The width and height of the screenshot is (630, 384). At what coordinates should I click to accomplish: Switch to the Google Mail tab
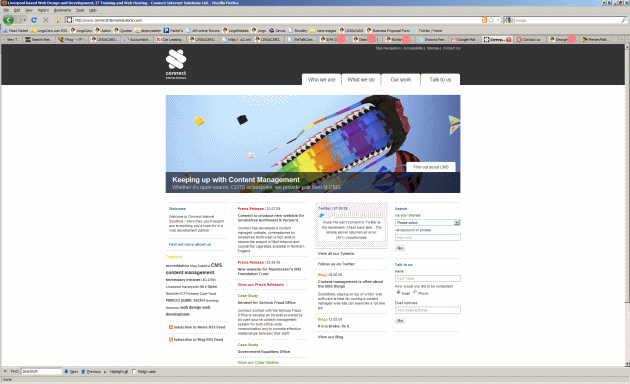coord(465,39)
